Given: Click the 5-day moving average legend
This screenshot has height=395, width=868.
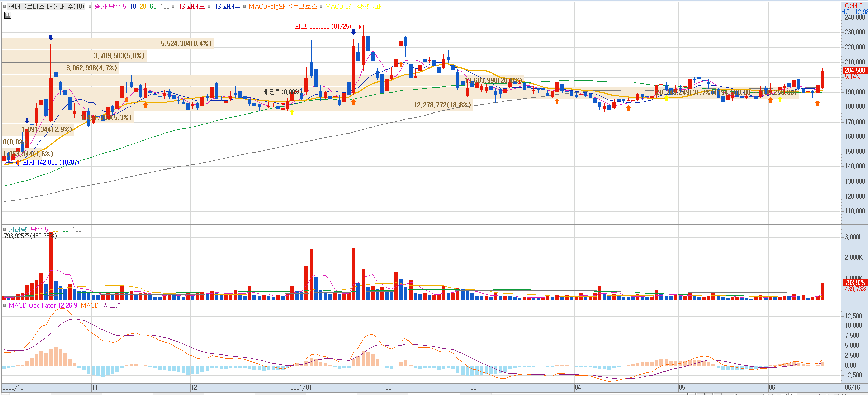Looking at the screenshot, I should point(125,7).
